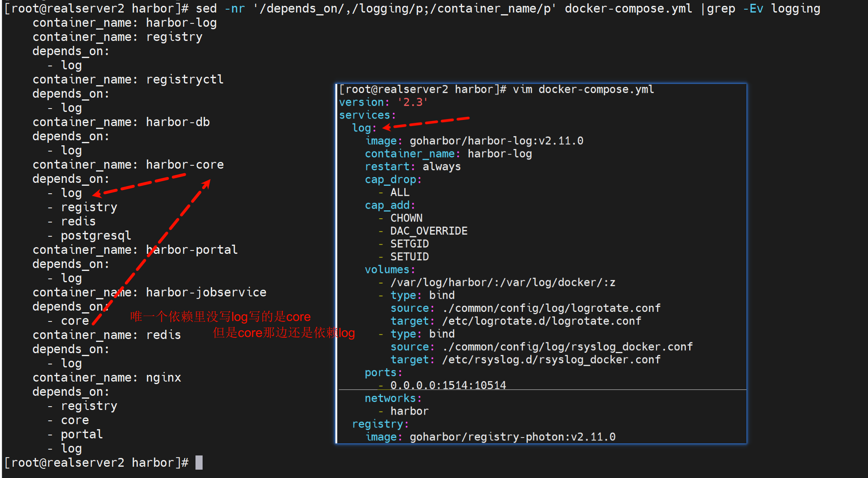Screen dimensions: 868x478
Task: Click the 'harbor-jobservice' container name text
Action: [x=206, y=292]
